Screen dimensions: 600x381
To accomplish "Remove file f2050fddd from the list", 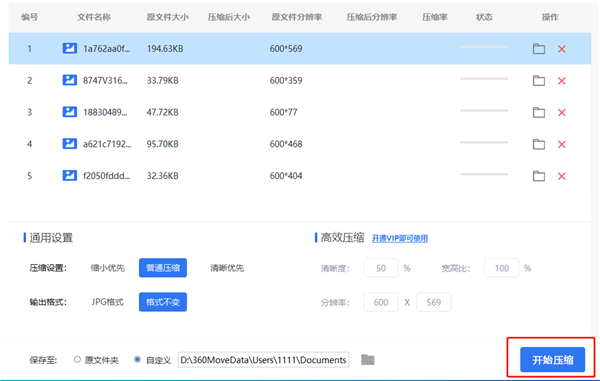I will 561,176.
